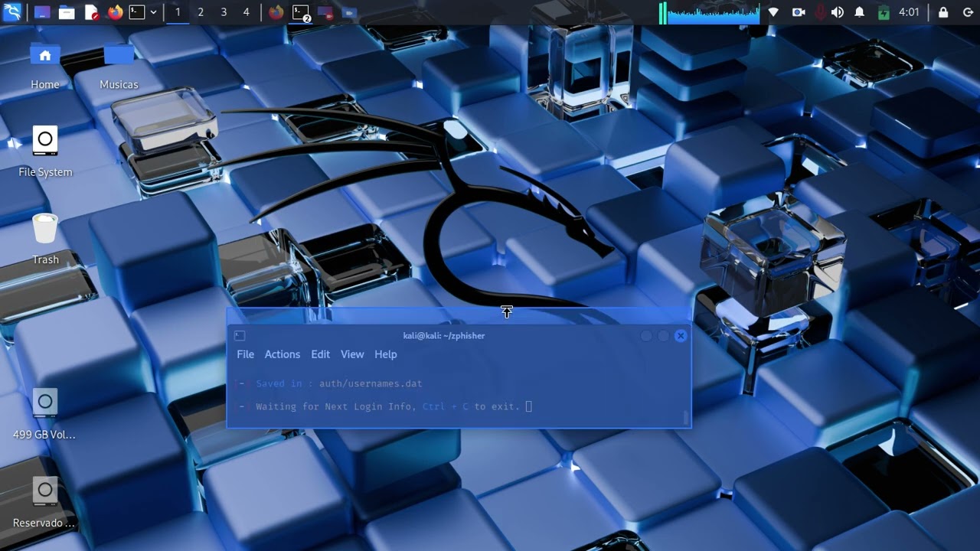This screenshot has width=980, height=551.
Task: Open the terminal Actions menu
Action: pos(283,354)
